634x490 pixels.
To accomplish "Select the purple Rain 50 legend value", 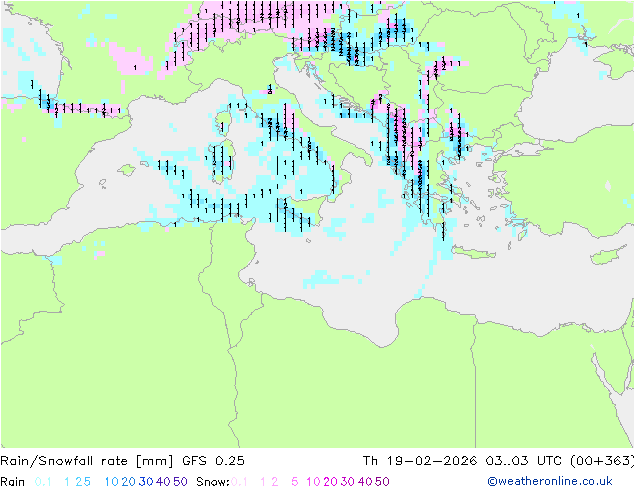I will coord(180,482).
